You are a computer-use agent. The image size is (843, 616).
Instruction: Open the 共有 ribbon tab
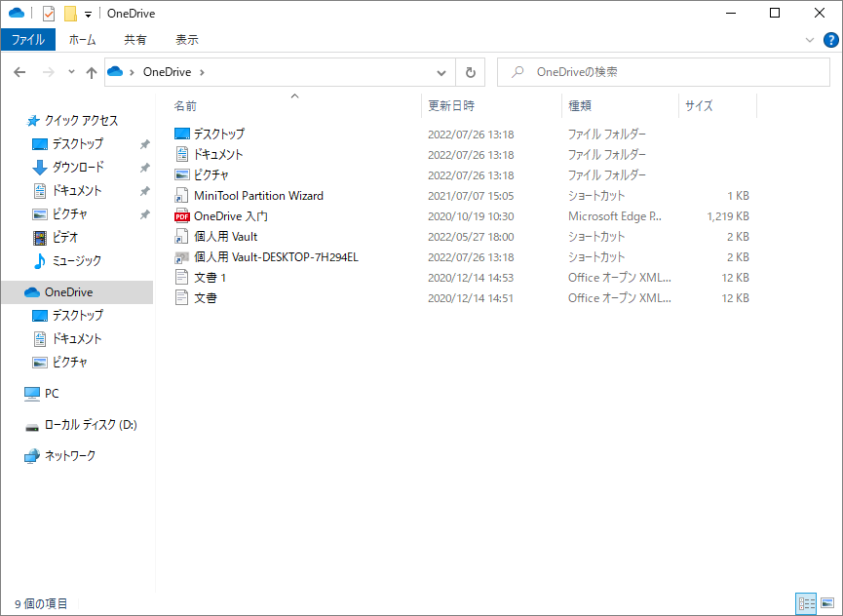coord(134,40)
